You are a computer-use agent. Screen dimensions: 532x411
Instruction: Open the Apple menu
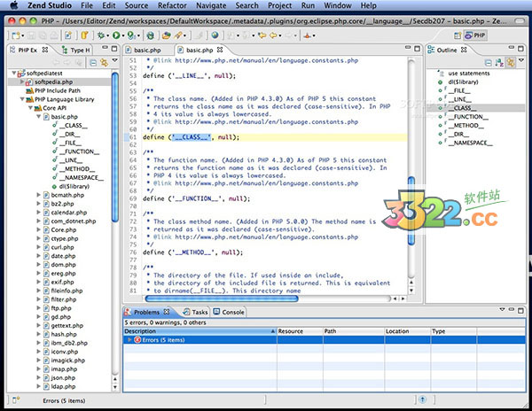click(13, 5)
